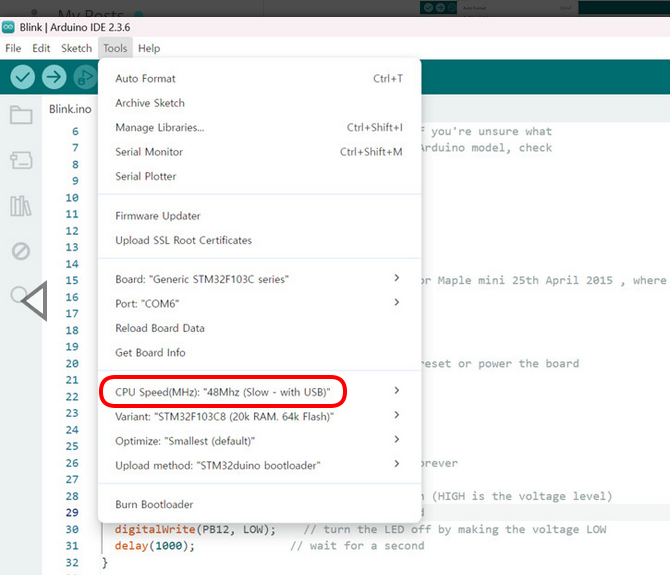The image size is (670, 575).
Task: Open the Sketchbook folder sidebar icon
Action: [21, 114]
